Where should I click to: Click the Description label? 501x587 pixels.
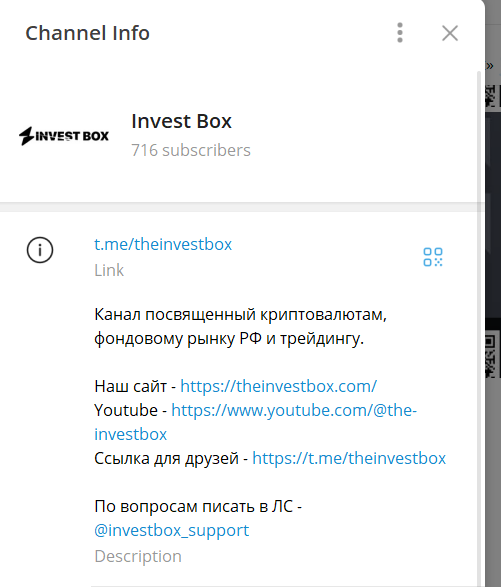pyautogui.click(x=138, y=556)
